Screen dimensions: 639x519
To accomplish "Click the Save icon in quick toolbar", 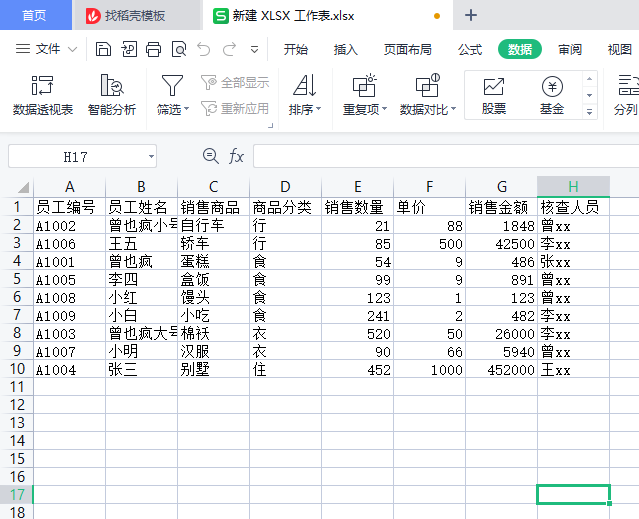I will tap(103, 49).
